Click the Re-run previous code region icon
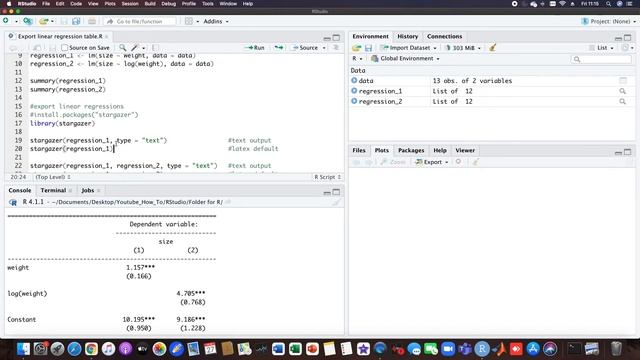 coord(279,48)
